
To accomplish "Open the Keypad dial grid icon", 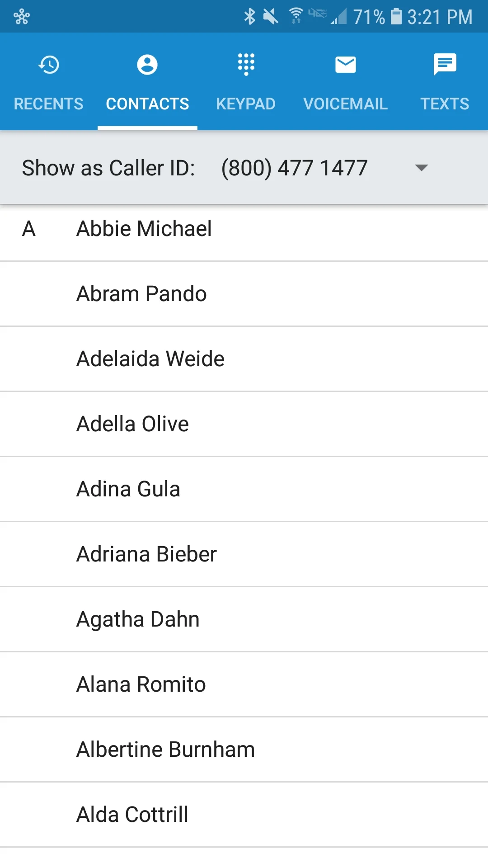I will coord(246,65).
